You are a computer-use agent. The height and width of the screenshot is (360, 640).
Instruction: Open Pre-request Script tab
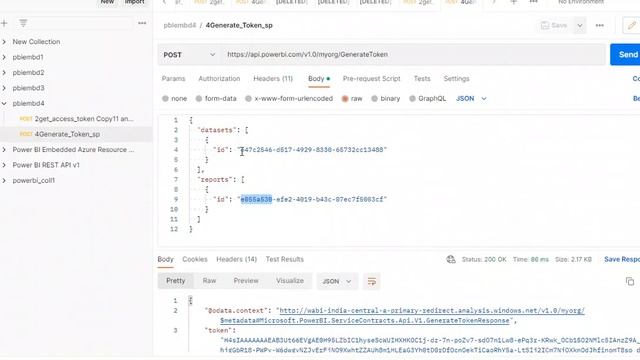tap(371, 78)
